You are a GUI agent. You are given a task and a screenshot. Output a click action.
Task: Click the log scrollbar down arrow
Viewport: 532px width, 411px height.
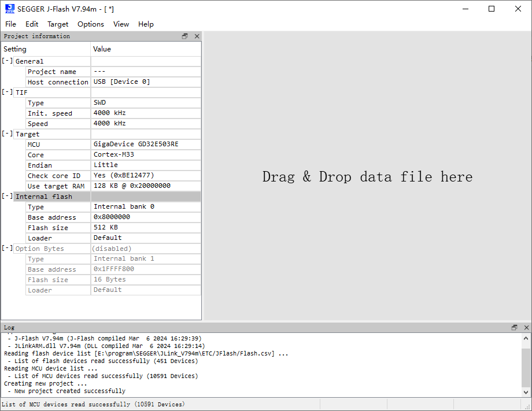pyautogui.click(x=526, y=392)
